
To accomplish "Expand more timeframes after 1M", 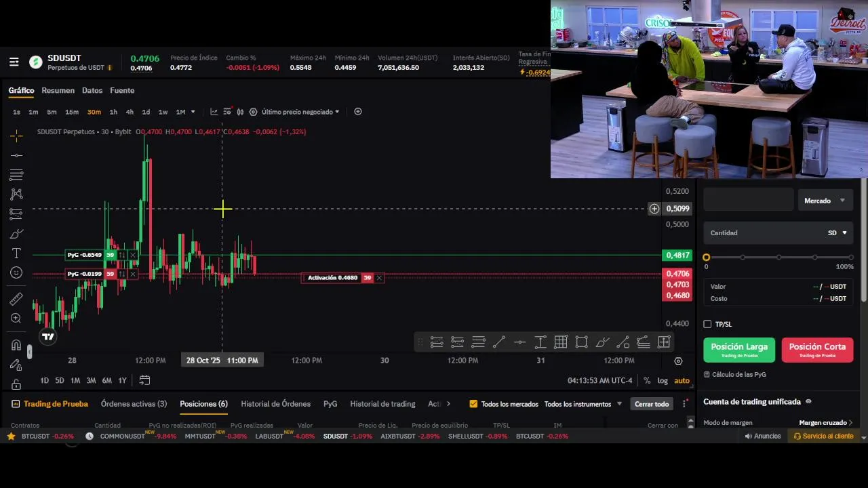I will coord(193,112).
